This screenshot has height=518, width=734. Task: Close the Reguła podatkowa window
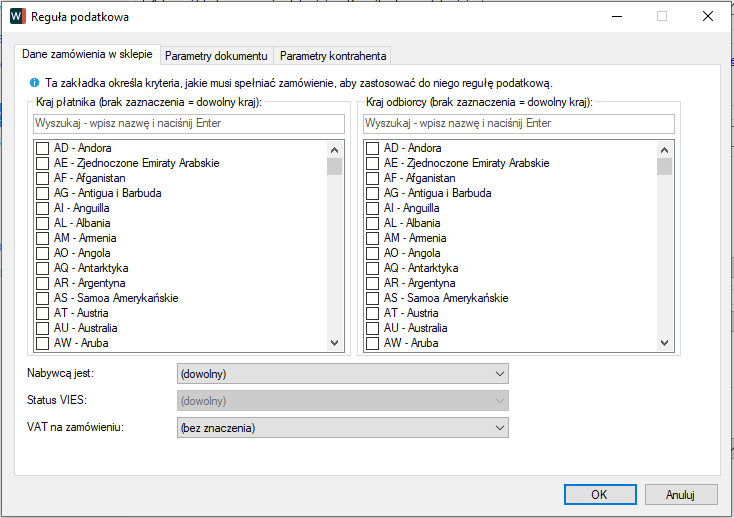(x=708, y=16)
